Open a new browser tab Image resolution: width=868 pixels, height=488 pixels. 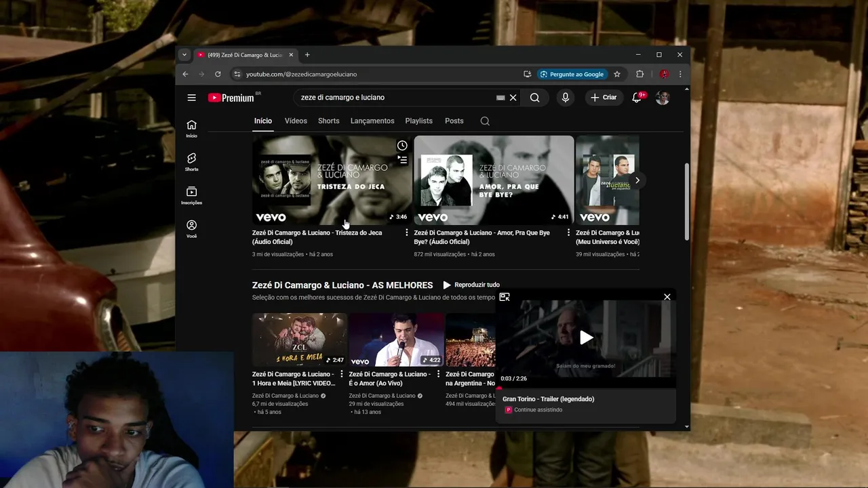click(307, 55)
